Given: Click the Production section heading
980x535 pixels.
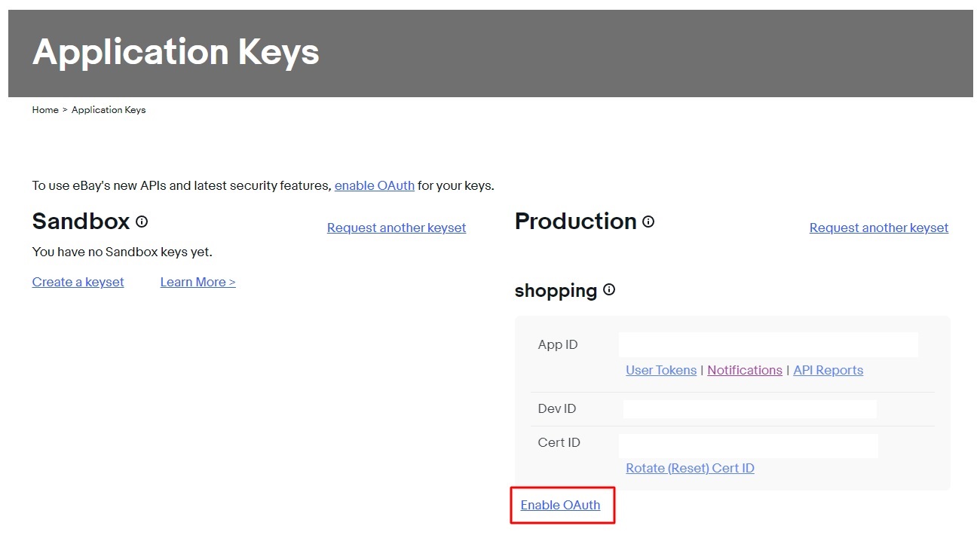Looking at the screenshot, I should click(x=576, y=222).
